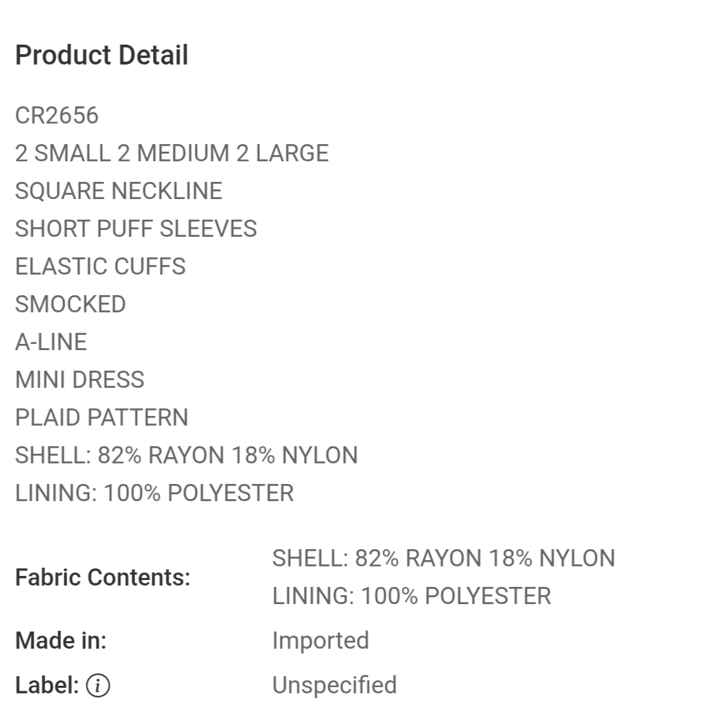The height and width of the screenshot is (727, 728).
Task: Click the ELASTIC CUFFS detail line
Action: pyautogui.click(x=100, y=267)
